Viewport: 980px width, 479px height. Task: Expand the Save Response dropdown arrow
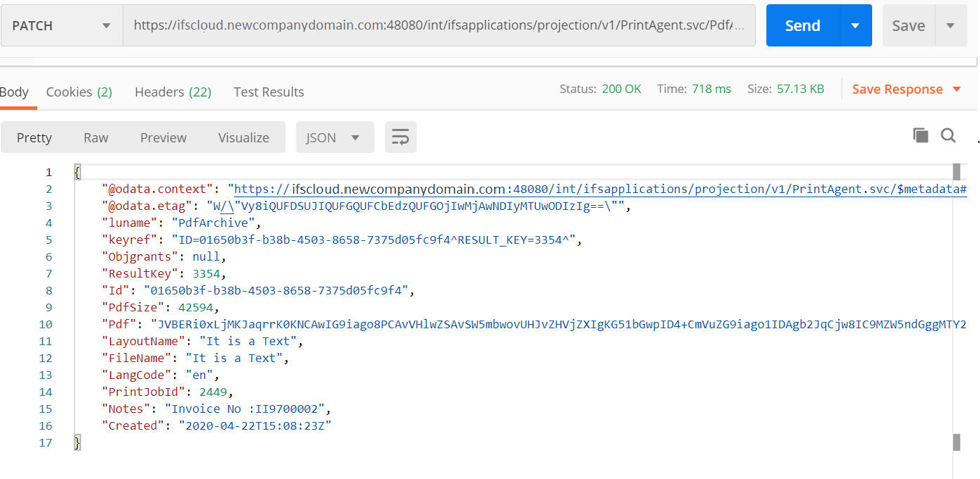pos(957,89)
